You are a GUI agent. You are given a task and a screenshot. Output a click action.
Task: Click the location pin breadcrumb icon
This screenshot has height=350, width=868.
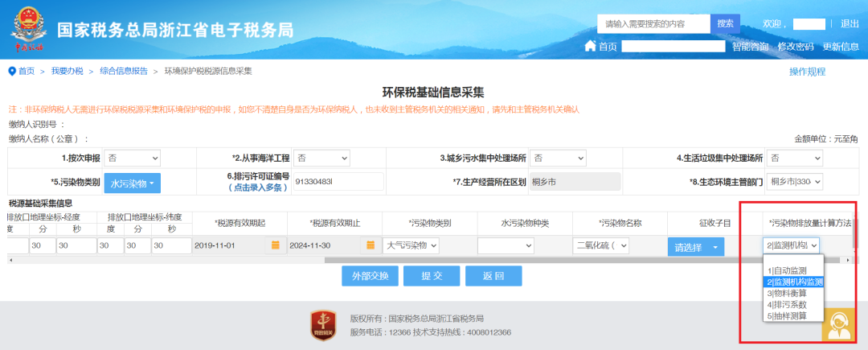pyautogui.click(x=12, y=72)
